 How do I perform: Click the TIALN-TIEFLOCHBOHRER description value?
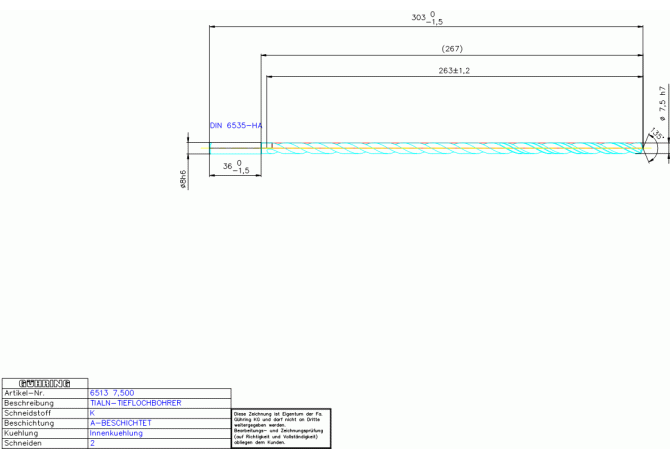pyautogui.click(x=135, y=403)
